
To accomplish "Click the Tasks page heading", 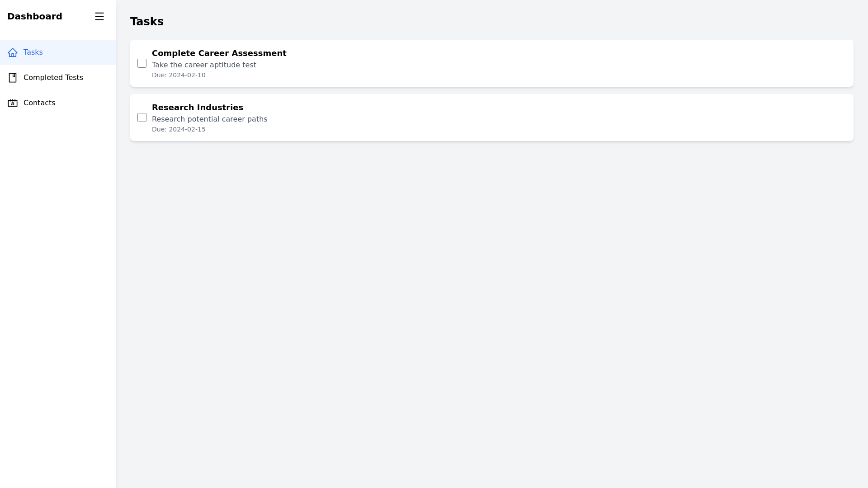I will pos(146,22).
